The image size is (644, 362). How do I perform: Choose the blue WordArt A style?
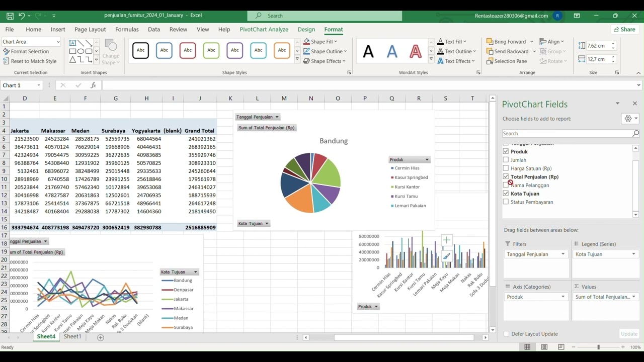click(392, 51)
